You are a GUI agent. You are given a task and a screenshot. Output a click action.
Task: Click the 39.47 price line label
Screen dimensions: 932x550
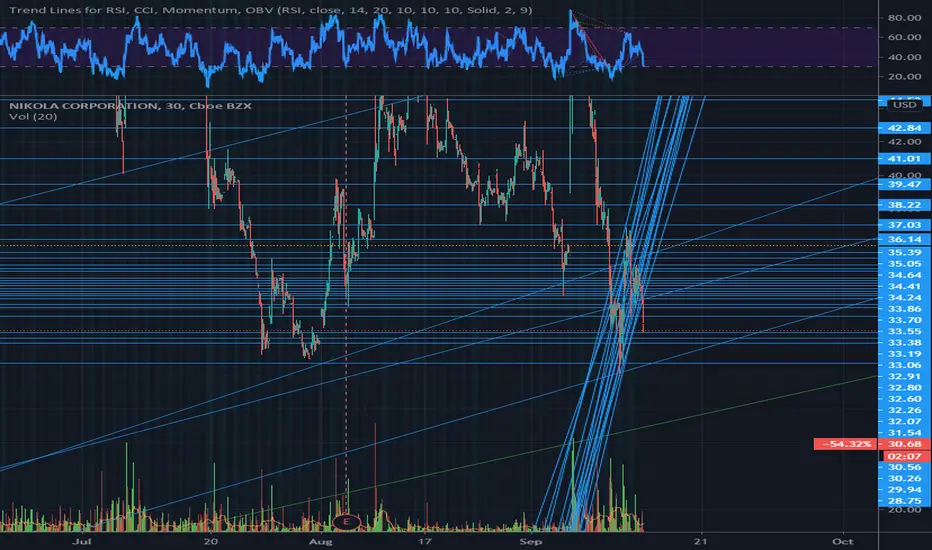pos(904,184)
